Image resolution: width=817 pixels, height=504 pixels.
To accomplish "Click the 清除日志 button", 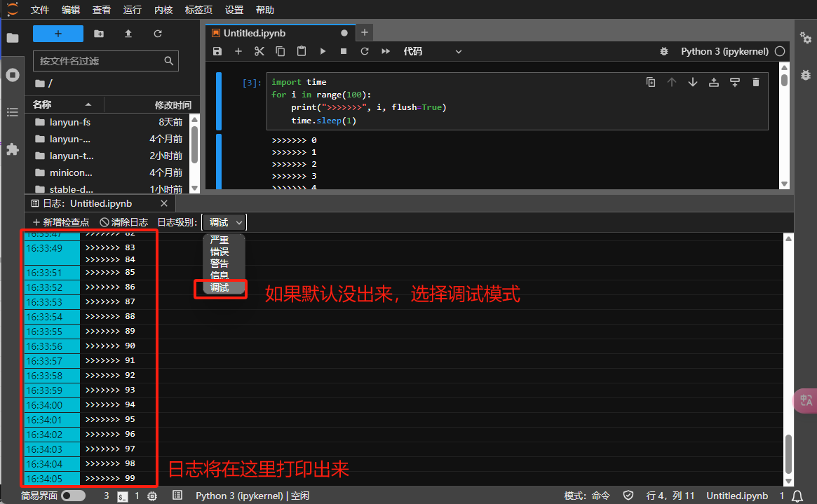I will click(x=124, y=222).
